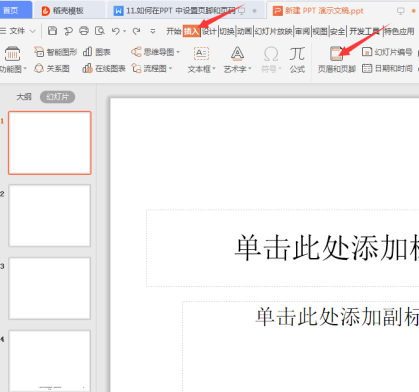This screenshot has height=392, width=419.
Task: Open the 流程图 flowchart tool
Action: click(x=149, y=69)
